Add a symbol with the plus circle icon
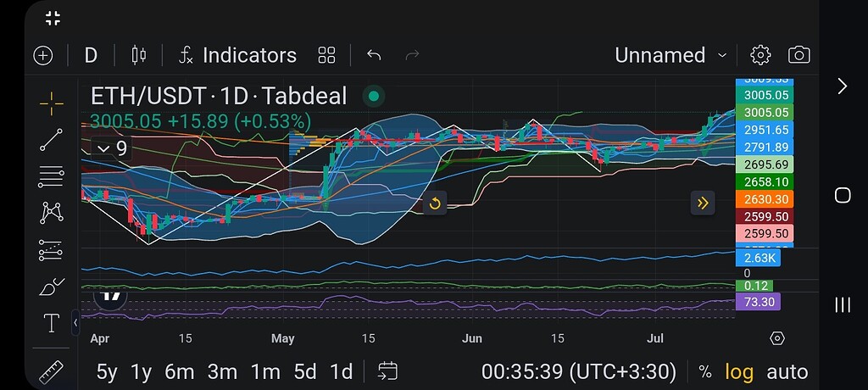The image size is (868, 390). coord(43,55)
